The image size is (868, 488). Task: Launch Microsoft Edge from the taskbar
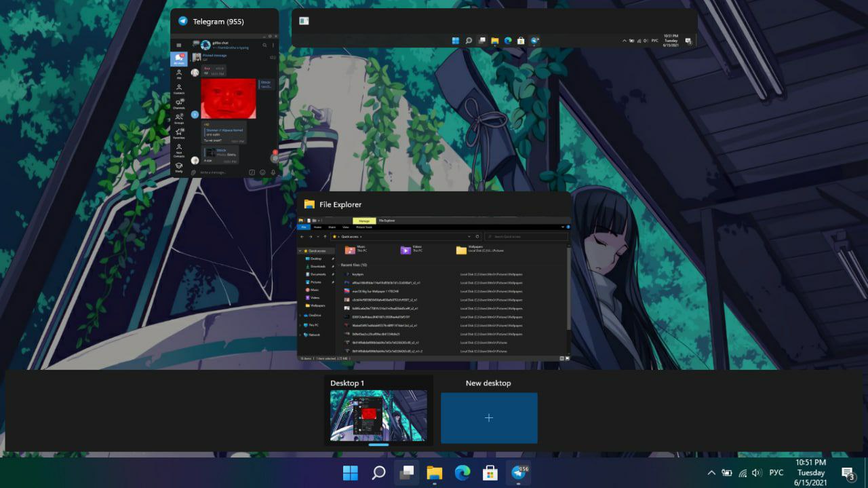(462, 473)
